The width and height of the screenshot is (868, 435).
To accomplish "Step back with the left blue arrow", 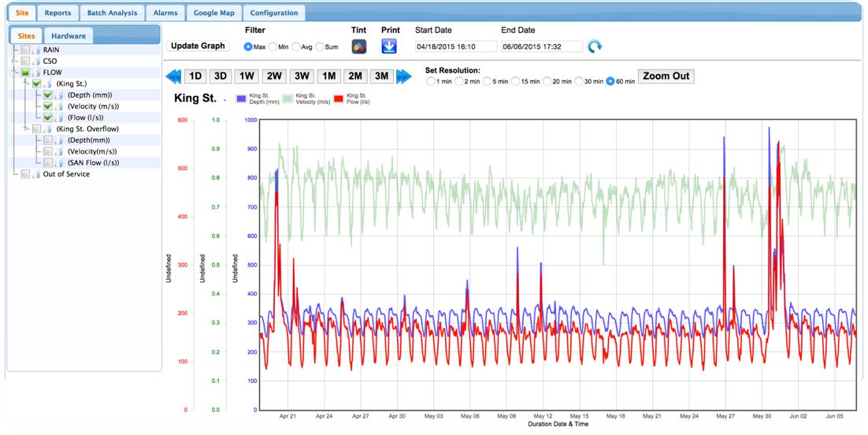I will point(173,76).
